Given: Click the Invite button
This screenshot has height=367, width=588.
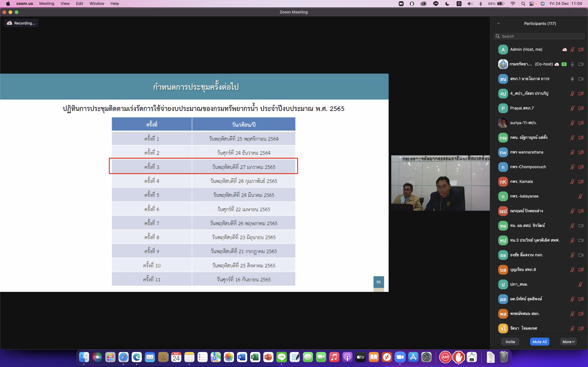Looking at the screenshot, I should (510, 342).
